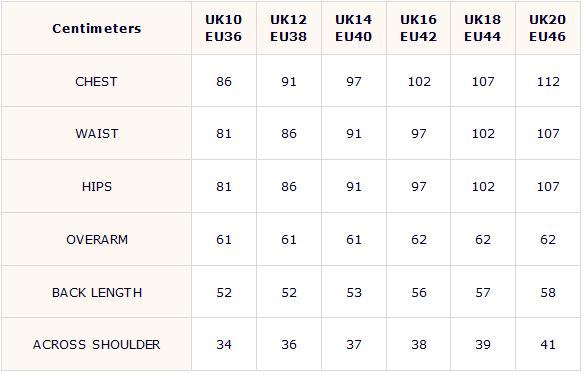Click the WAIST row label
This screenshot has width=584, height=374.
click(x=97, y=134)
